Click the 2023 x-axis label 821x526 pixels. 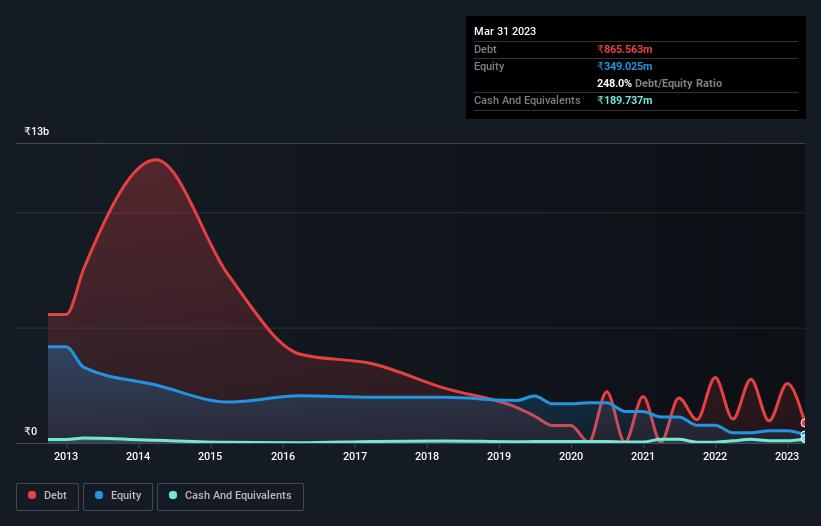pos(787,456)
